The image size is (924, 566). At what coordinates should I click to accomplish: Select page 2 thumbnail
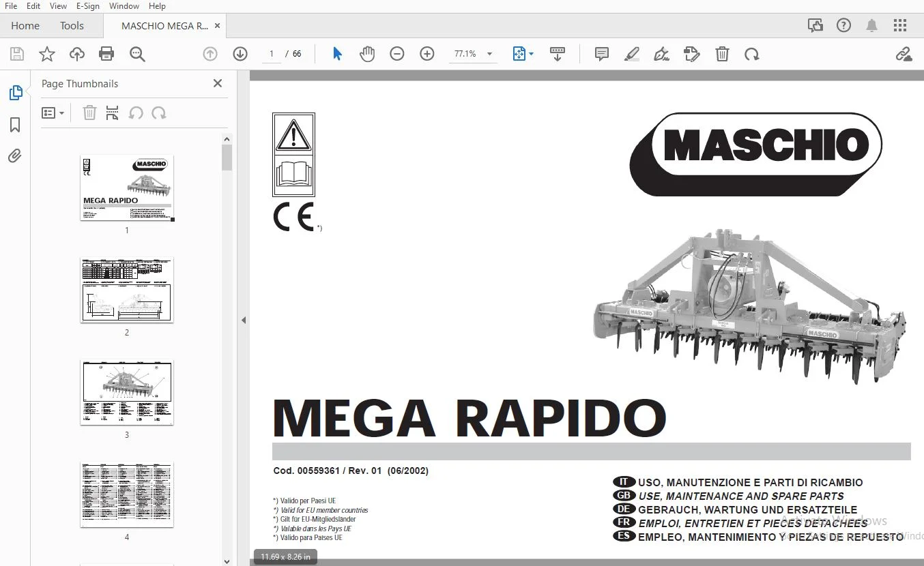(127, 290)
